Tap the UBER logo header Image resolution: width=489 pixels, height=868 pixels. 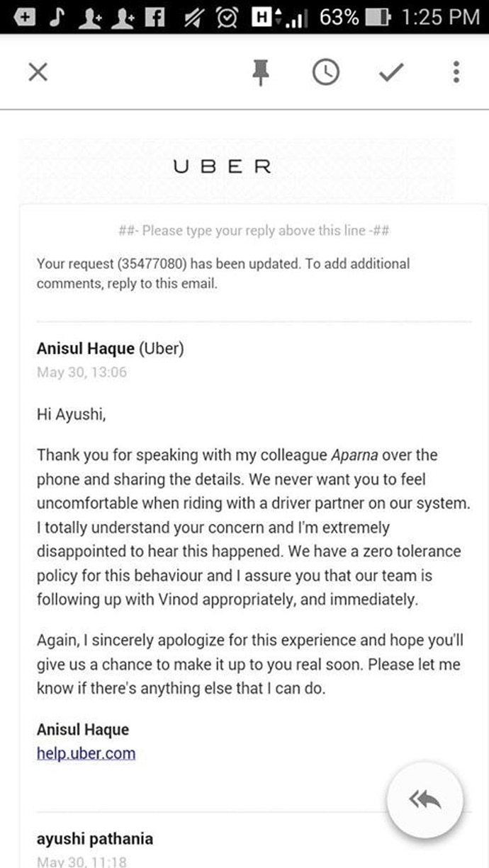tap(221, 166)
